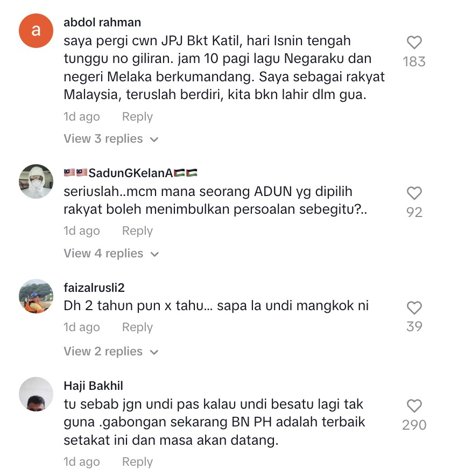Reply to faizalrusli2's comment

(137, 327)
